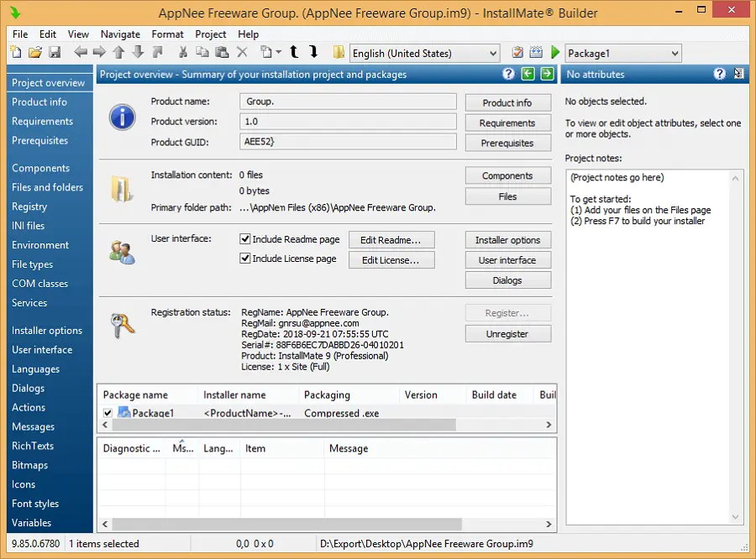Create a new project with the New icon
756x559 pixels.
tap(15, 52)
